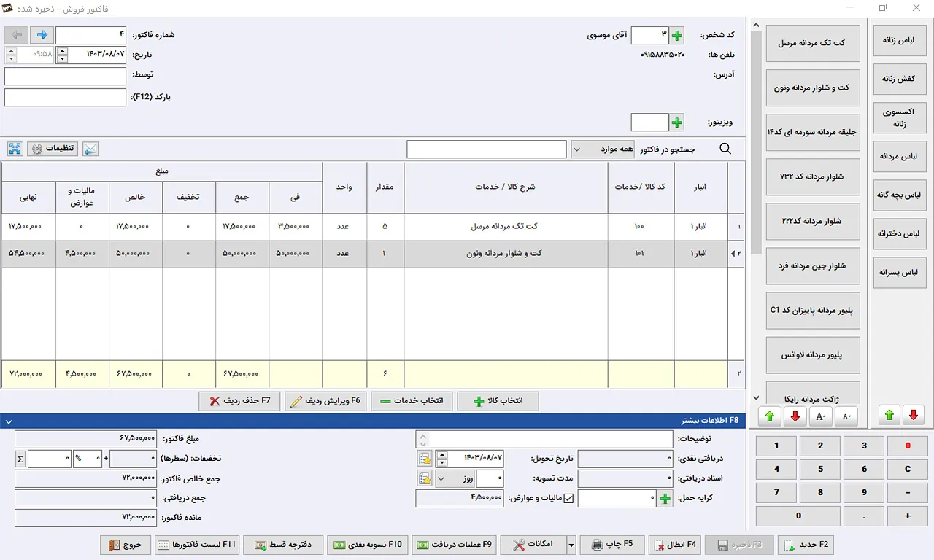
Task: Click red down arrow under category list
Action: (913, 416)
